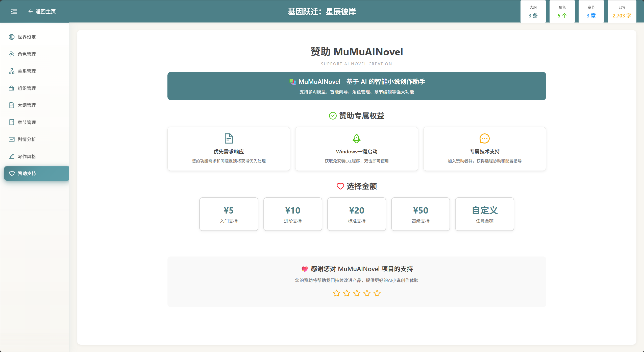644x352 pixels.
Task: Click the 专属技术支持 benefit card
Action: coord(485,149)
